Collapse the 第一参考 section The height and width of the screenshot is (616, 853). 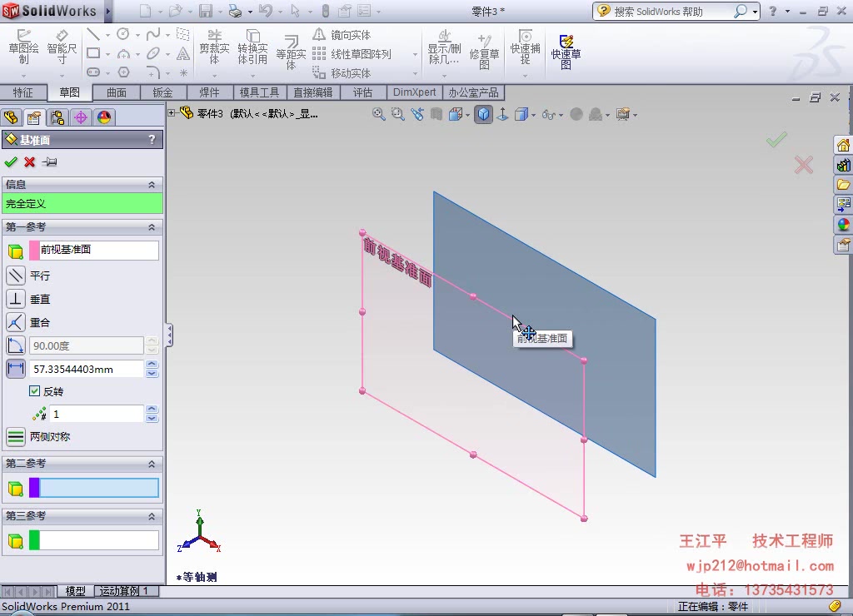[x=152, y=226]
